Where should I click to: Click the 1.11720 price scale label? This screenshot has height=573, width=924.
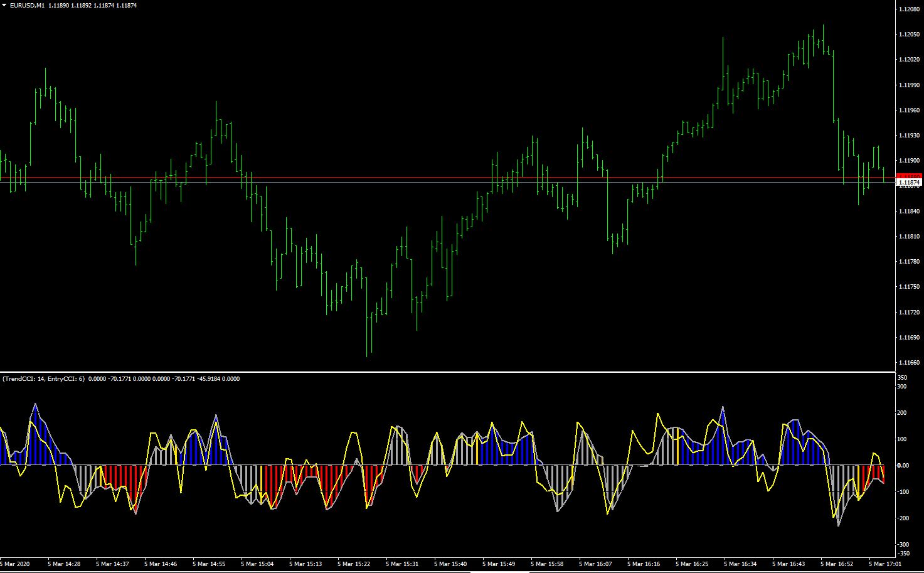(909, 312)
